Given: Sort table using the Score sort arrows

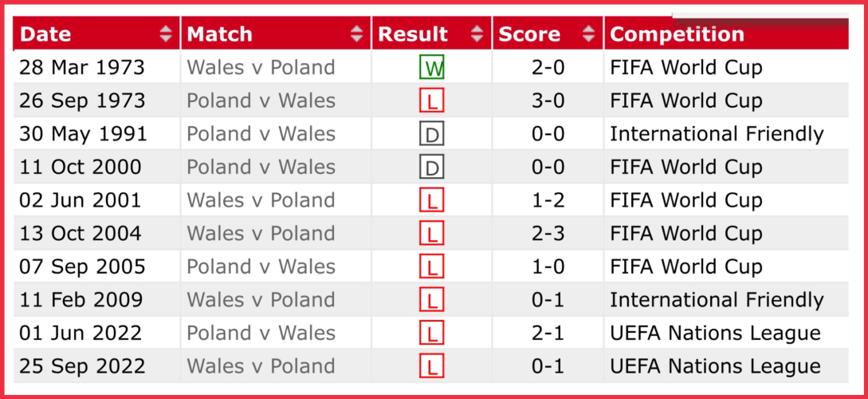Looking at the screenshot, I should tap(589, 34).
